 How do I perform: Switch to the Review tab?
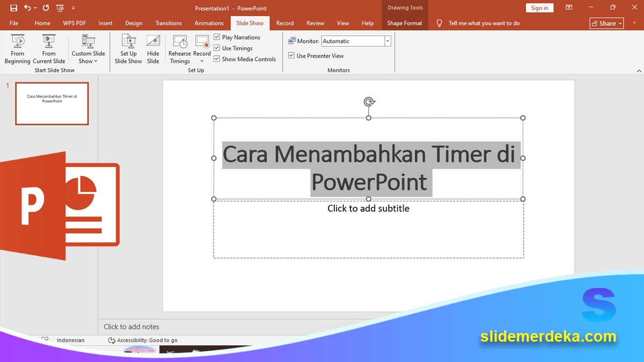click(x=316, y=23)
